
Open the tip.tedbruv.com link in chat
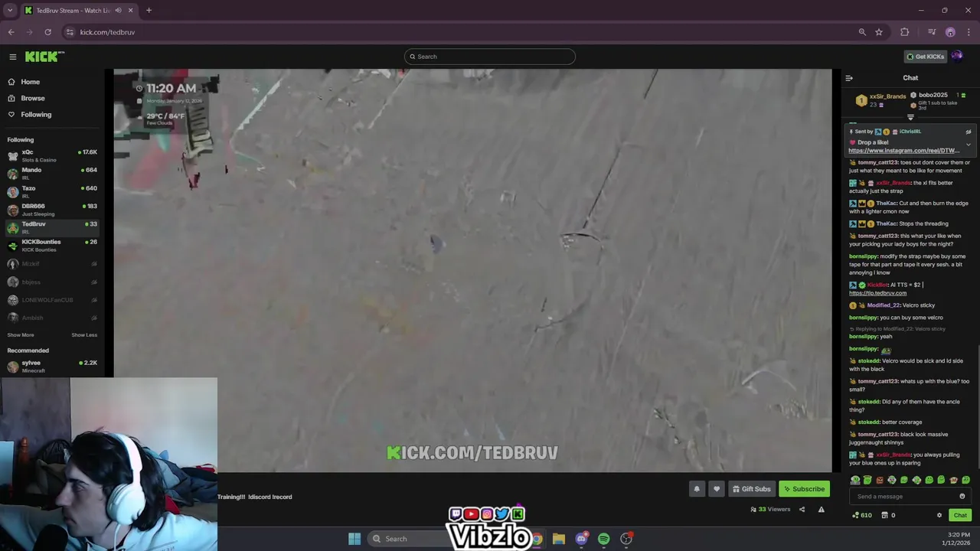[x=877, y=293]
